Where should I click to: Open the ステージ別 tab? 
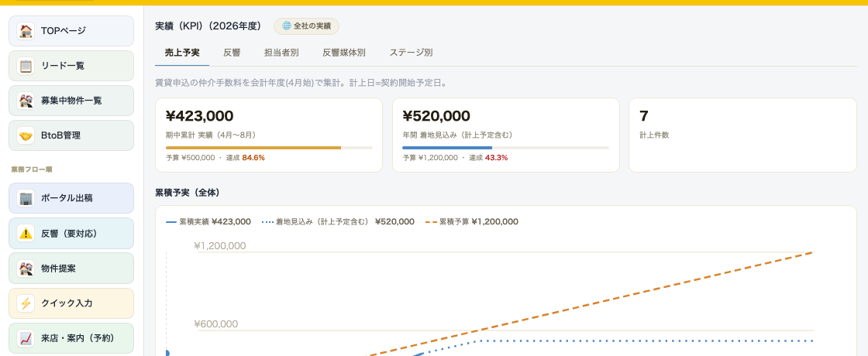(411, 53)
